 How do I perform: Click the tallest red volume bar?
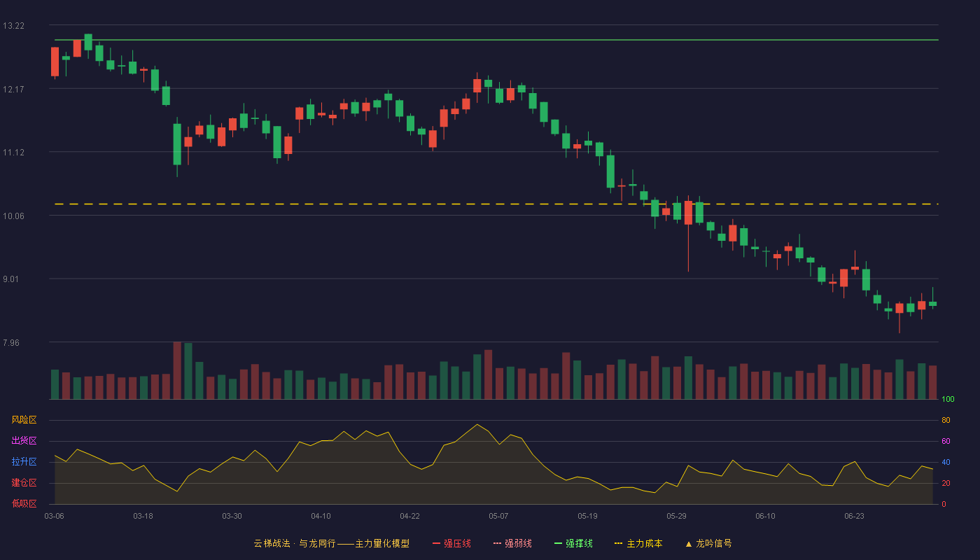click(x=177, y=370)
